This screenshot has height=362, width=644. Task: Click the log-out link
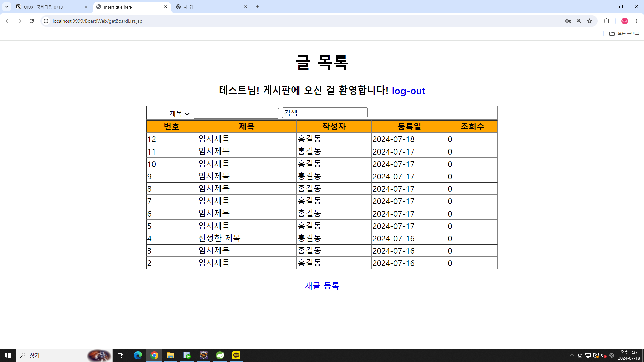click(408, 90)
